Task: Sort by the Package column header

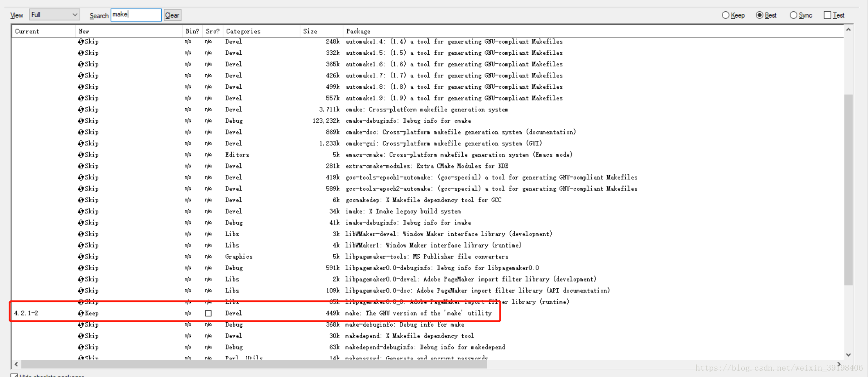Action: pos(593,31)
